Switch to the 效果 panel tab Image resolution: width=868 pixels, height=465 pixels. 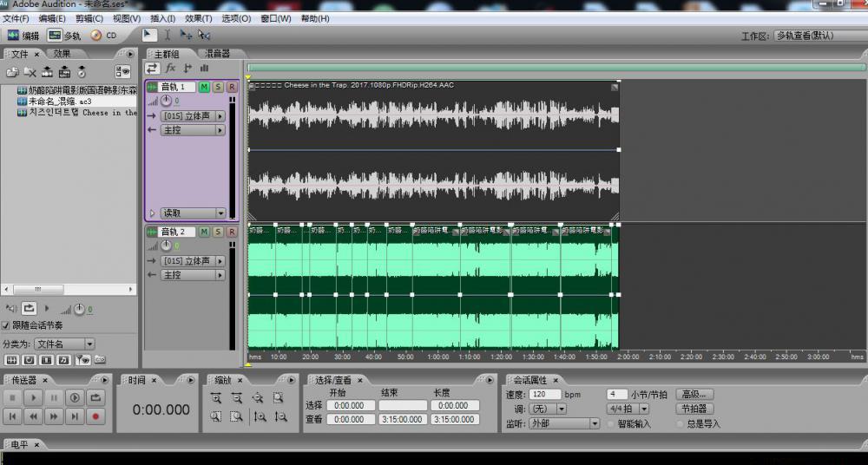[62, 54]
